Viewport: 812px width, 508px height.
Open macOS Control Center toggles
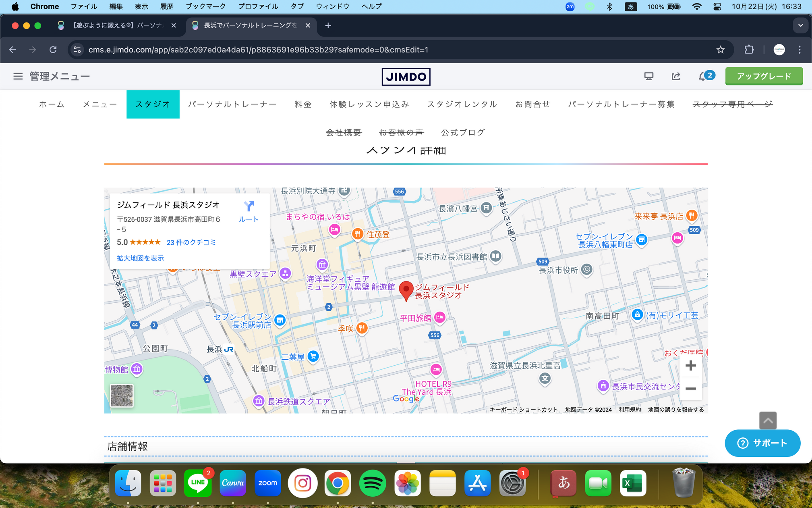(x=717, y=6)
